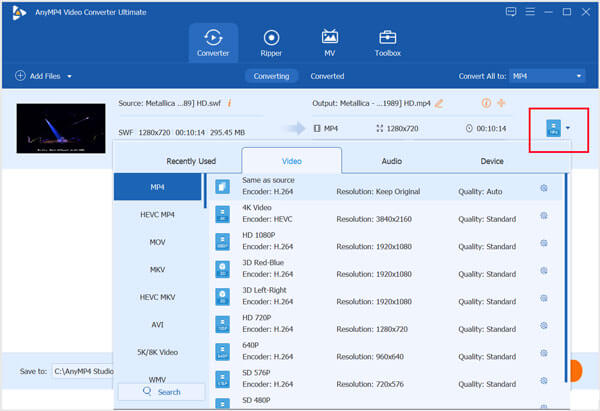Screen dimensions: 600x411
Task: Open settings gear for Same as source
Action: pyautogui.click(x=544, y=188)
